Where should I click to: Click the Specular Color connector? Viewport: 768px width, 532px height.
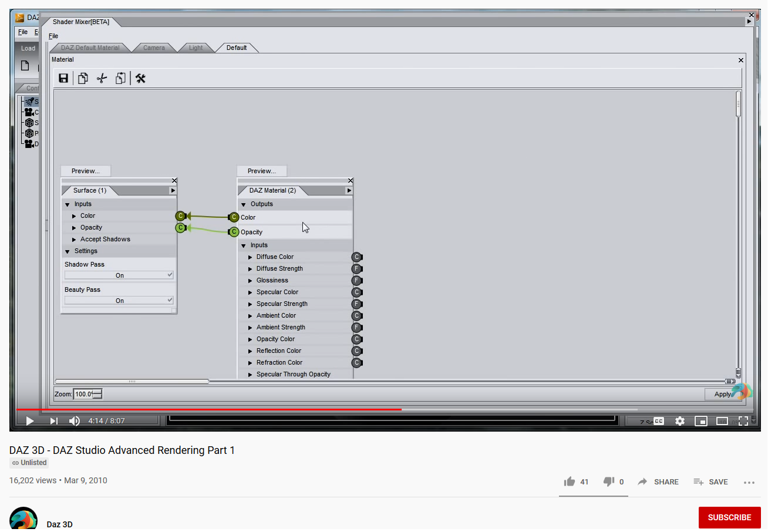point(357,292)
